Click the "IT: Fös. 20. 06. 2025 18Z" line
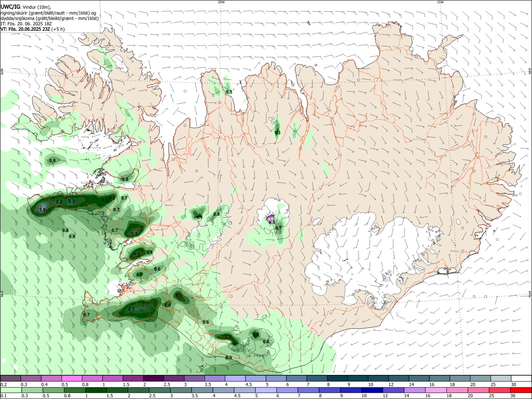The height and width of the screenshot is (399, 532). 26,24
